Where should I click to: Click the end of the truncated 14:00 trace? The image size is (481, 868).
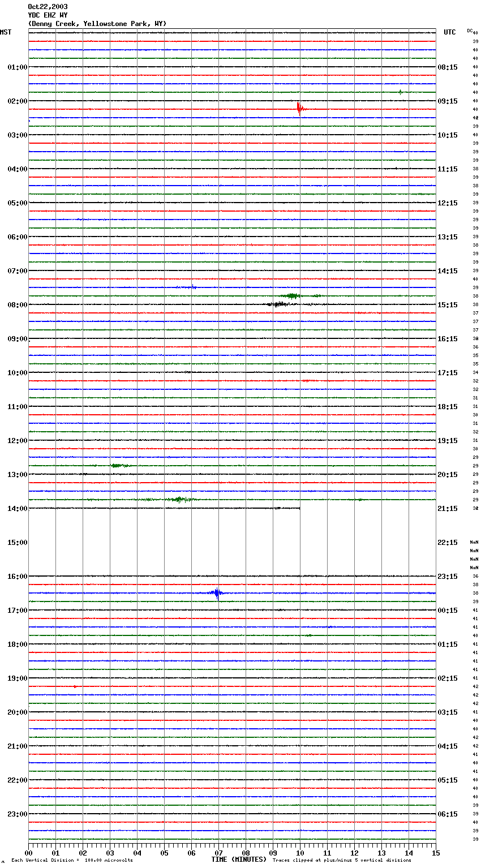click(300, 508)
